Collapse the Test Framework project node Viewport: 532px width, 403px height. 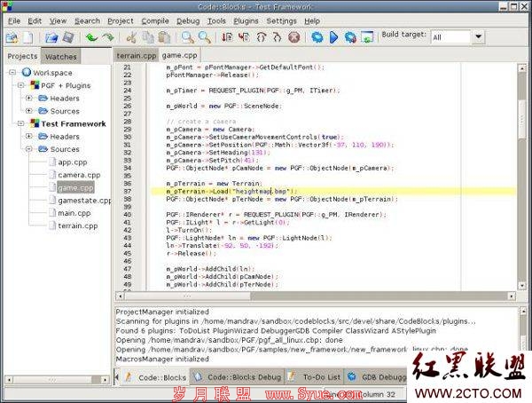(20, 123)
